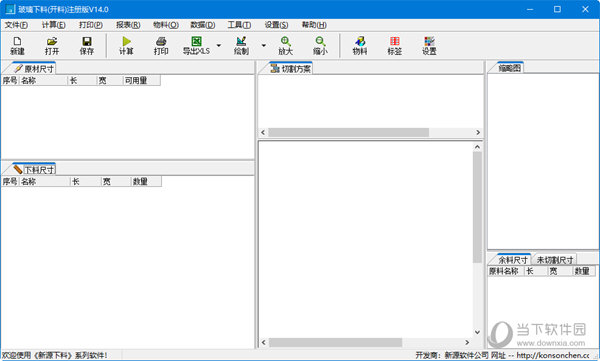Screen dimensions: 600x361
Task: Open the 帮助(H) menu
Action: point(314,25)
